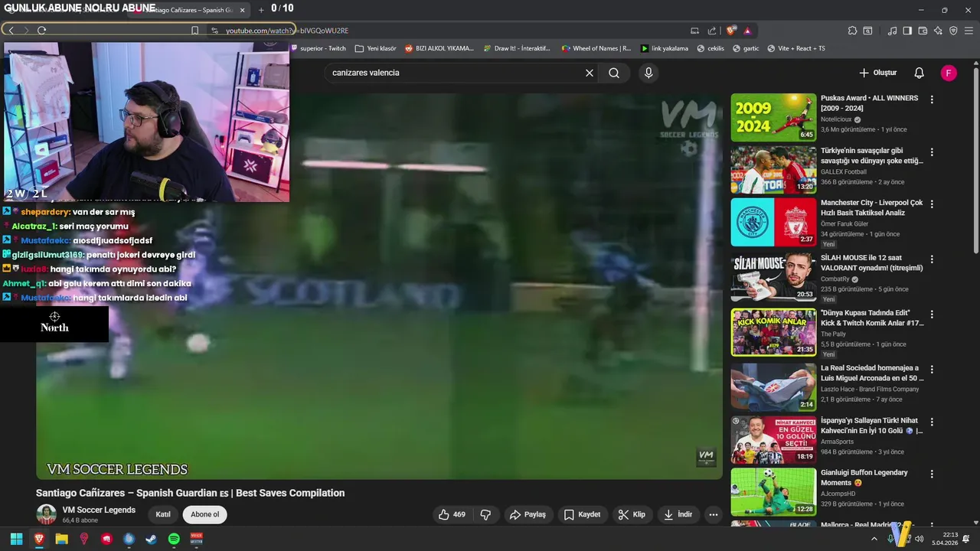Open more actions under the video
The height and width of the screenshot is (551, 980).
coord(714,514)
